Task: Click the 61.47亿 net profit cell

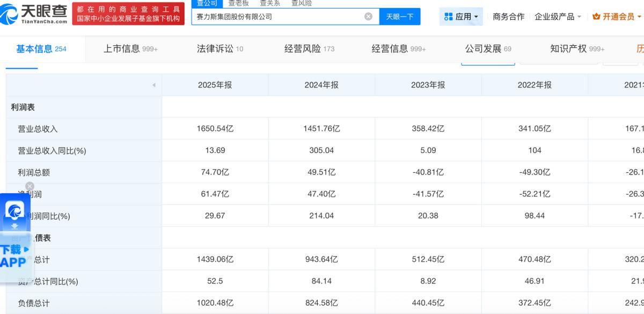Action: coord(215,194)
